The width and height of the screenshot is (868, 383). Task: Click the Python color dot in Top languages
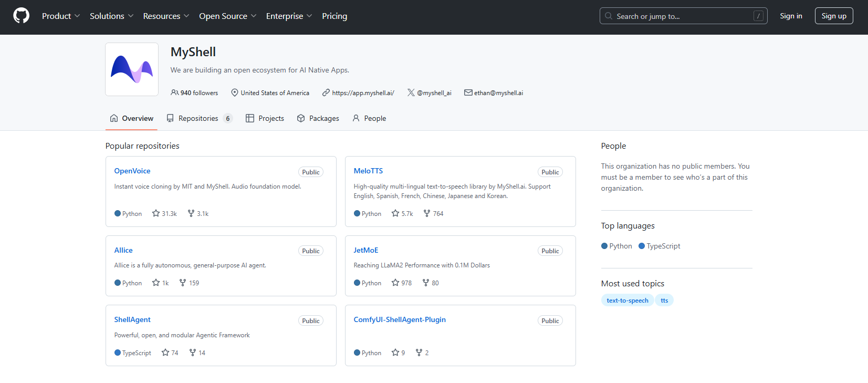pyautogui.click(x=604, y=246)
